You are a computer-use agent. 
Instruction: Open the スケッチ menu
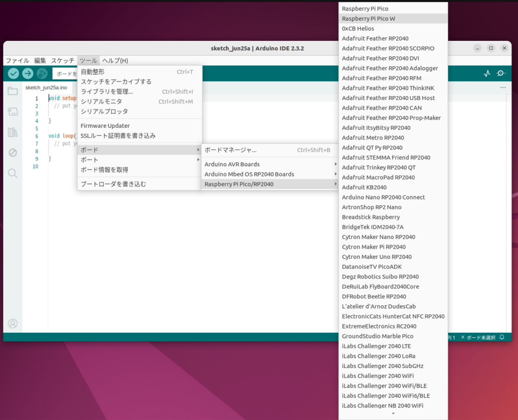[x=62, y=61]
